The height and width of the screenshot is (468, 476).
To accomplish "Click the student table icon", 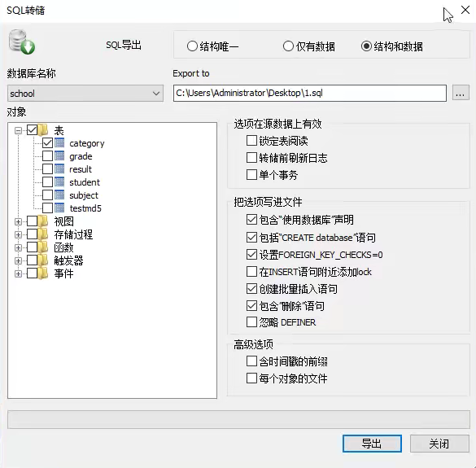I will click(x=59, y=182).
